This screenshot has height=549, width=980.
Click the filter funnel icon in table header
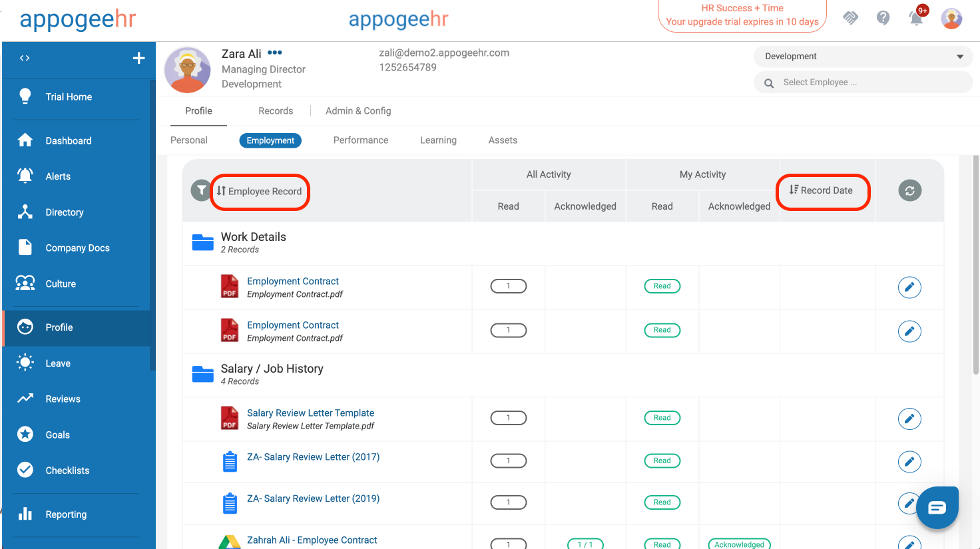(x=201, y=190)
